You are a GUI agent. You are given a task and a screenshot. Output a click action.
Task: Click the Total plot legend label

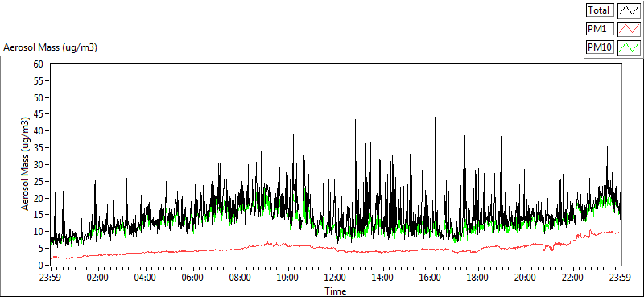600,10
